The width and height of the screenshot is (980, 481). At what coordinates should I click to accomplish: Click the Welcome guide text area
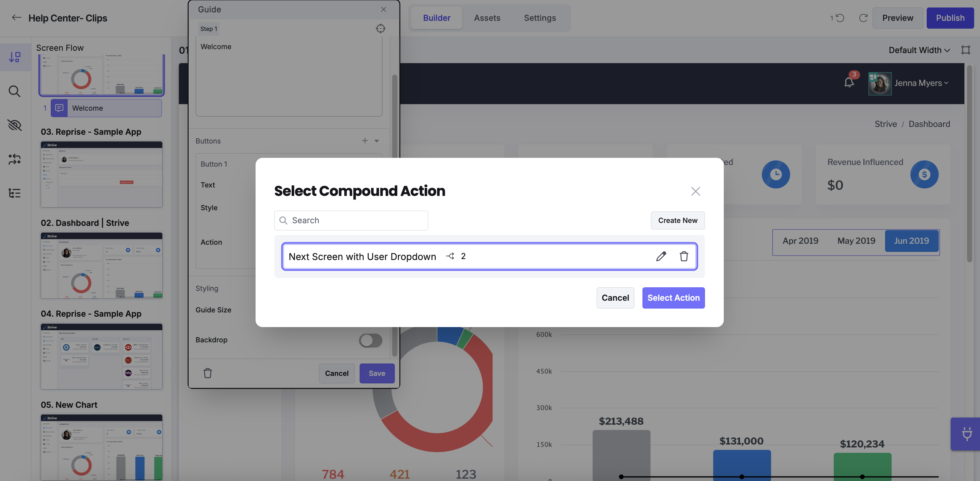(289, 76)
